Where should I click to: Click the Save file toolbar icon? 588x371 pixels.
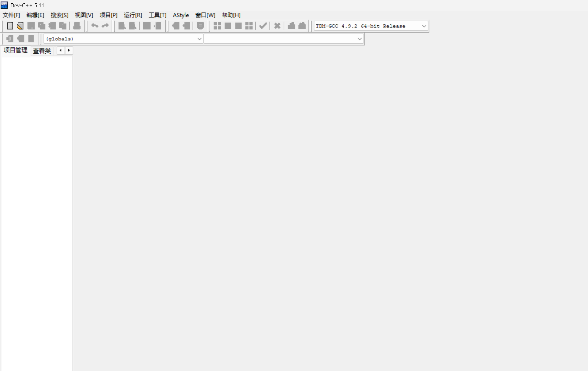[31, 26]
